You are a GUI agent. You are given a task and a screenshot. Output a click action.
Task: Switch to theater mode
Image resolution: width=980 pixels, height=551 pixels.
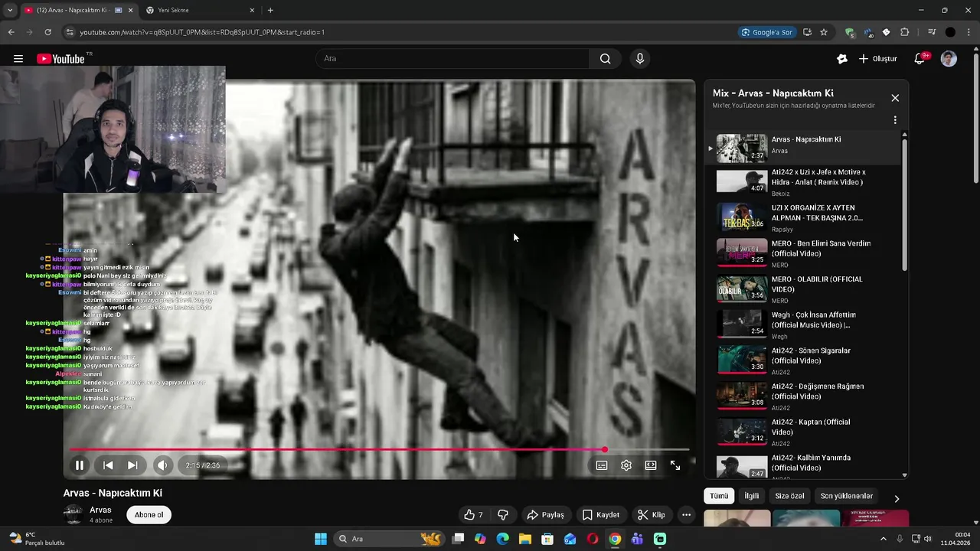(x=651, y=465)
